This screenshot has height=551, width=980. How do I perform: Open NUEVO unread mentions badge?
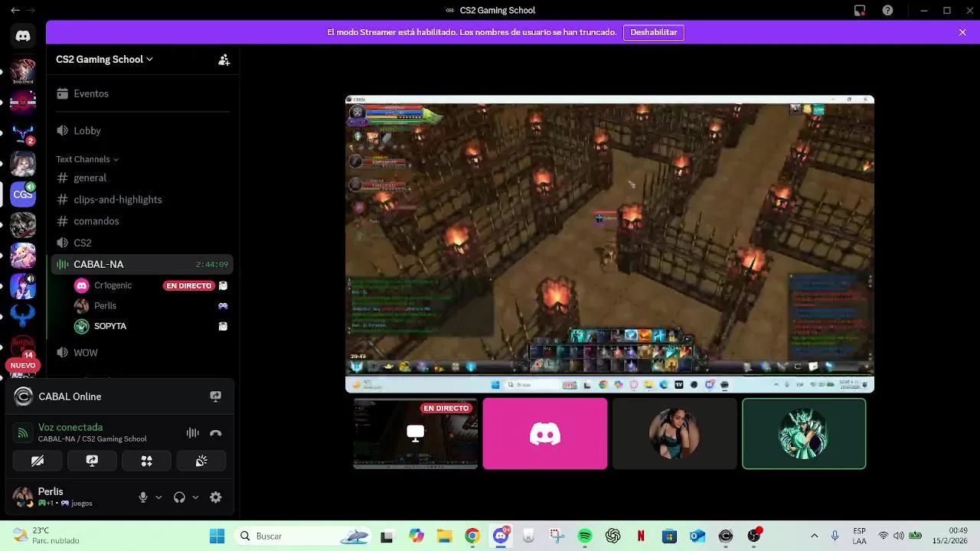(x=23, y=366)
